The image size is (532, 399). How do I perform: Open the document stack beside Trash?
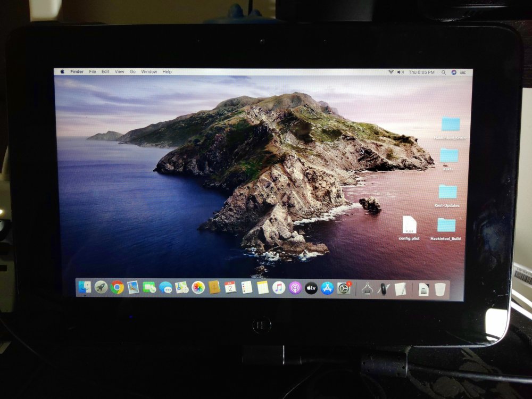click(423, 289)
